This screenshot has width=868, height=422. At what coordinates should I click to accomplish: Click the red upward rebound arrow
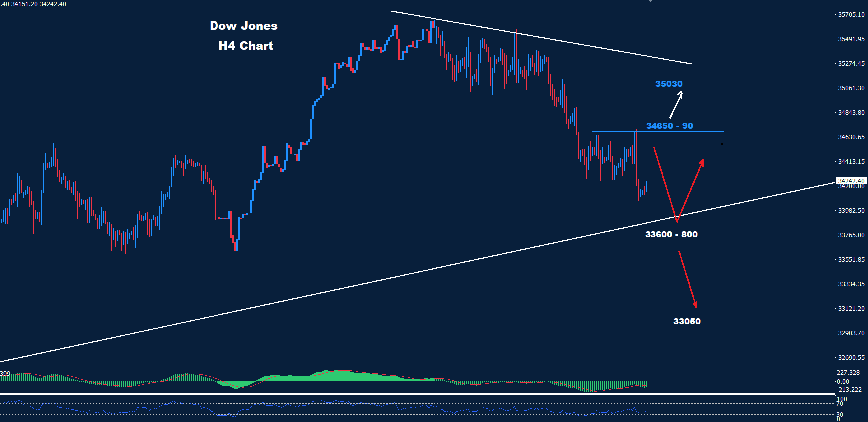coord(690,190)
